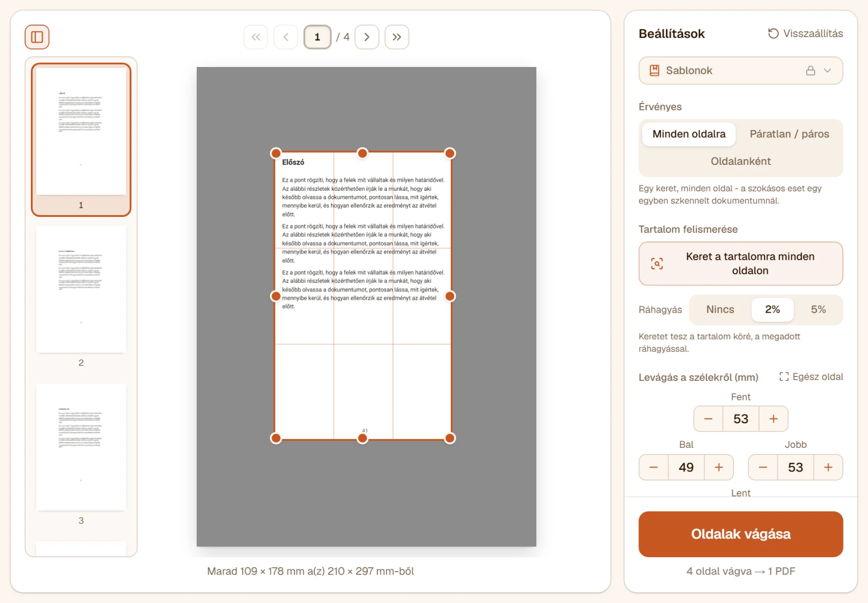
Task: Click the top-center crop handle
Action: click(x=362, y=153)
